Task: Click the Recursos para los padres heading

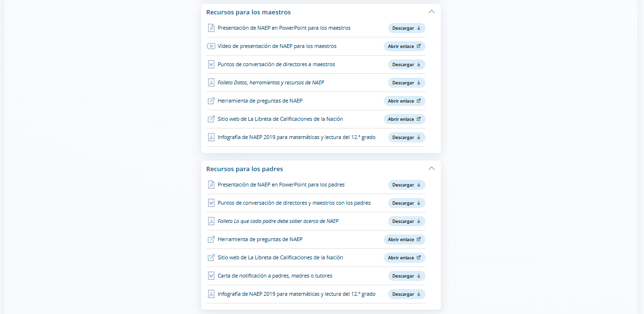Action: (x=244, y=169)
